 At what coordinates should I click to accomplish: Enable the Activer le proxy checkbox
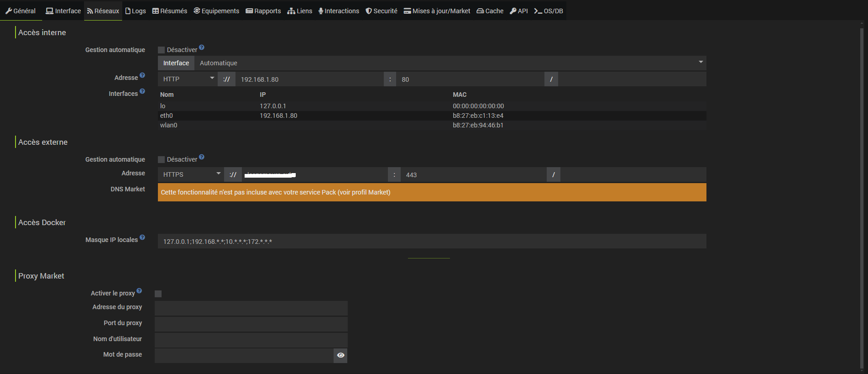(x=158, y=294)
